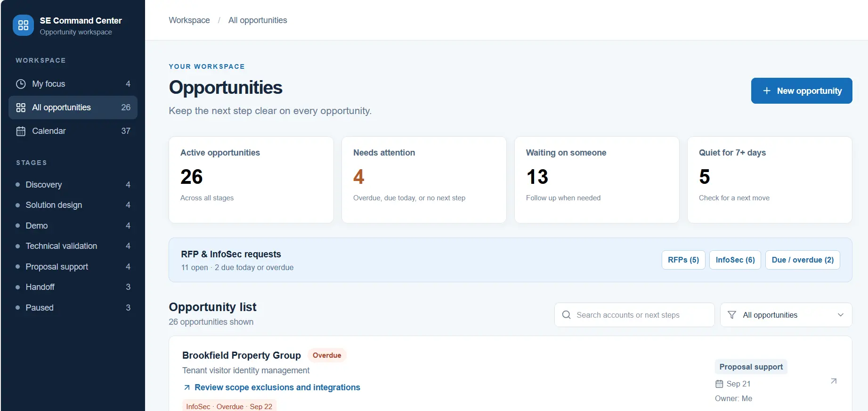Expand the All opportunities filter dropdown

(x=786, y=315)
